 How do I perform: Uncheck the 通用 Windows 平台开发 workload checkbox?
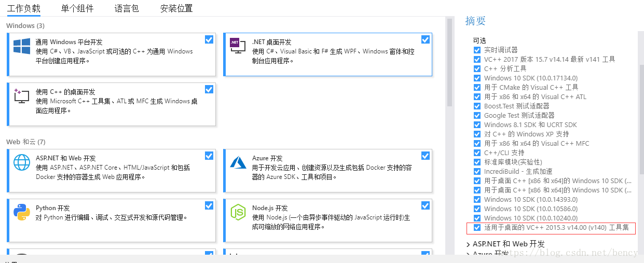209,39
